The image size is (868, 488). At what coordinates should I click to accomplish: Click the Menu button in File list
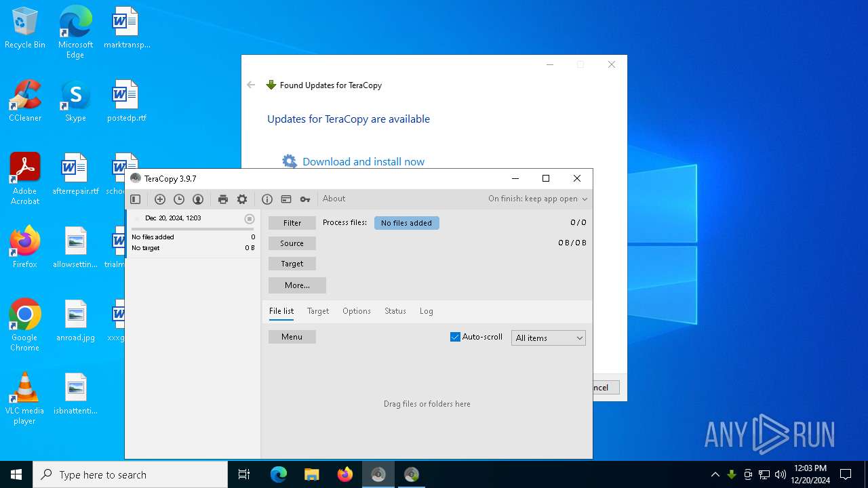point(292,337)
